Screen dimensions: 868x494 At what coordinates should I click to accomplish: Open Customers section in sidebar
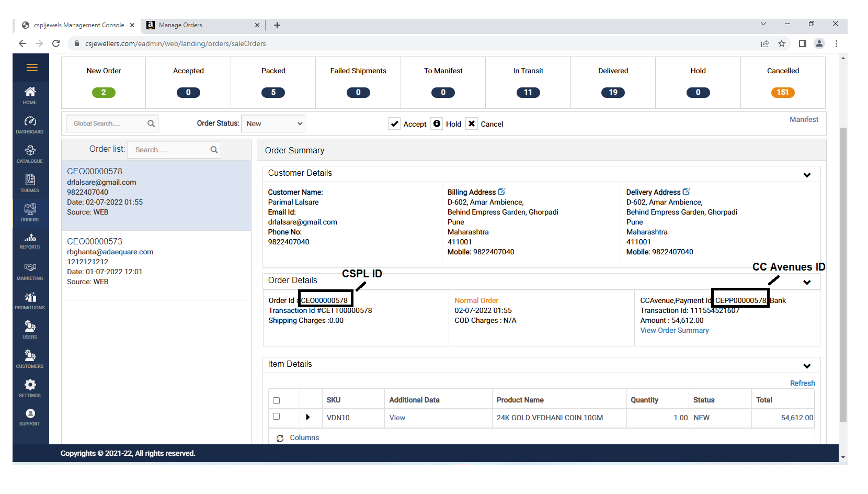click(30, 360)
